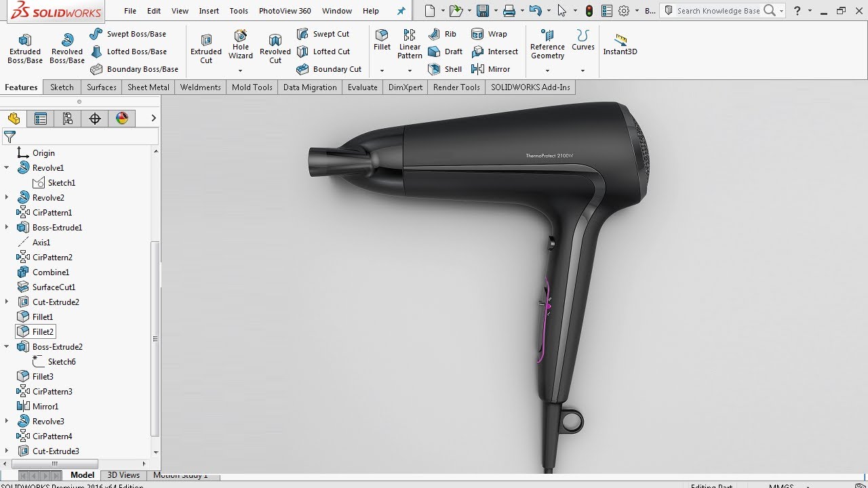Open the FeatureManager design tree tab
Screen dimensions: 868x488
pos(14,119)
